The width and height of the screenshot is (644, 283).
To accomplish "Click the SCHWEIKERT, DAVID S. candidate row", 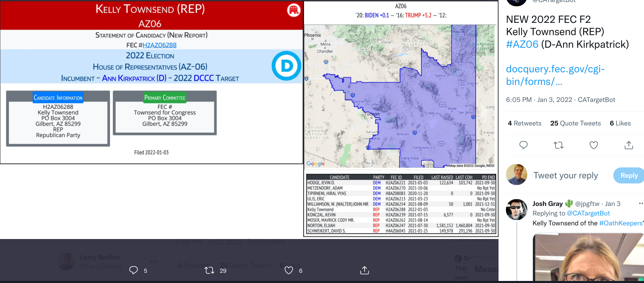I will click(x=401, y=231).
